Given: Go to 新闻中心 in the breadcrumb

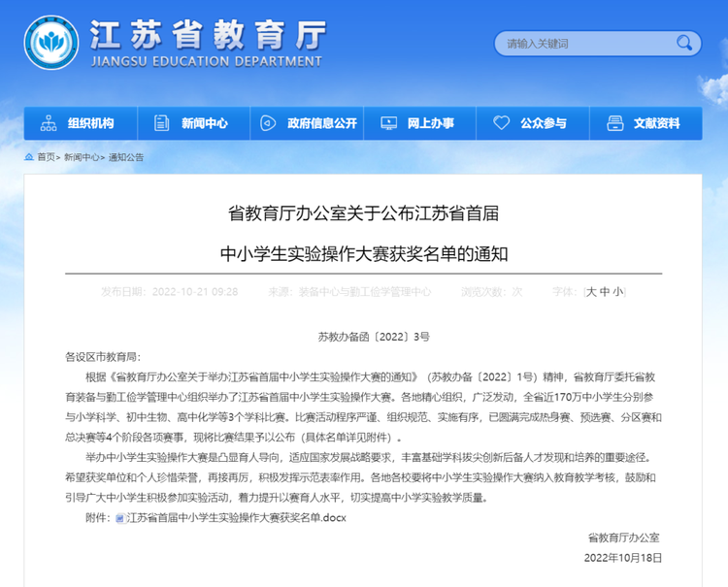Looking at the screenshot, I should click(x=82, y=157).
